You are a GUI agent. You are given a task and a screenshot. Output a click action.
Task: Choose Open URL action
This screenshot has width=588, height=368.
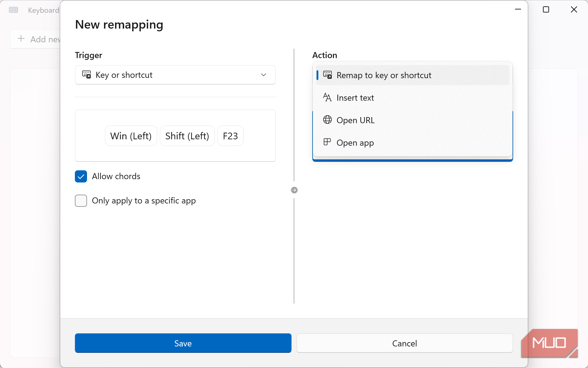[412, 120]
